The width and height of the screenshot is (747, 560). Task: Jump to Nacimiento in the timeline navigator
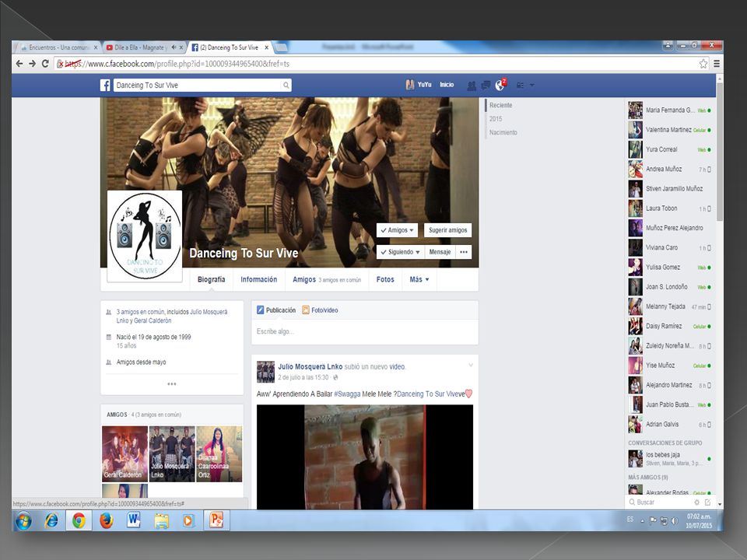pyautogui.click(x=503, y=132)
